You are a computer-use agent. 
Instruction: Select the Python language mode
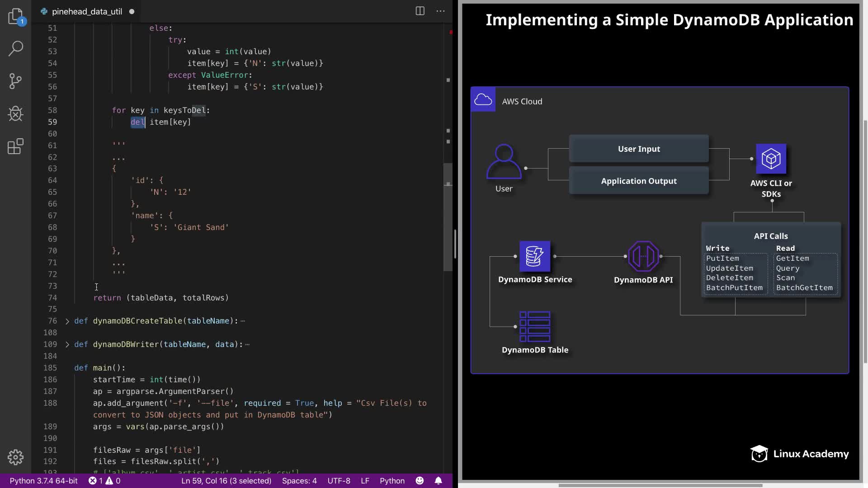coord(392,481)
